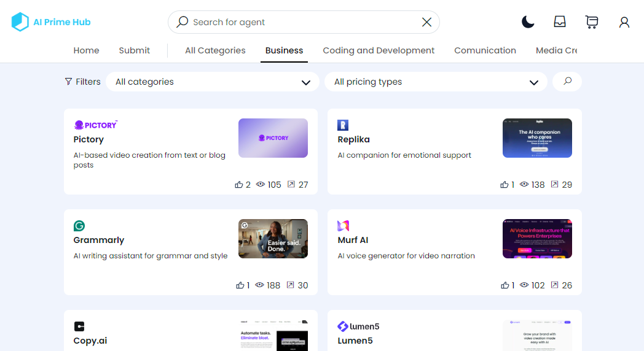Open the Lumen5 title link
Screen dimensions: 644x351
pyautogui.click(x=355, y=341)
